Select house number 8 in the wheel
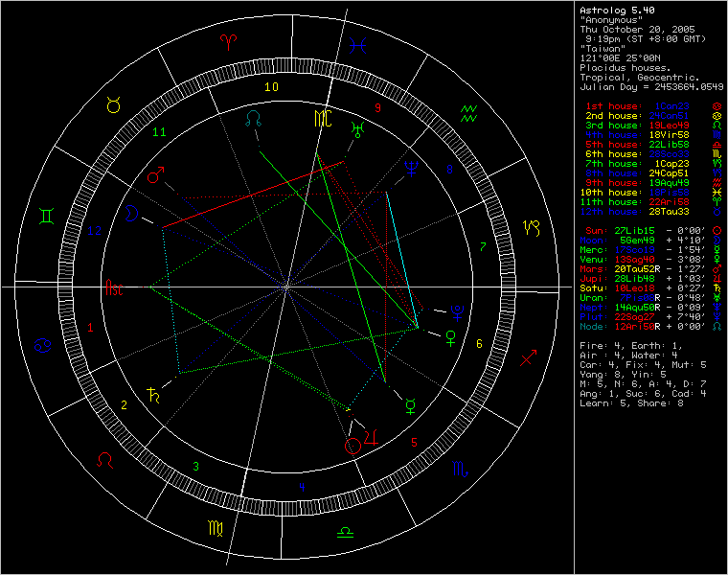 click(449, 170)
